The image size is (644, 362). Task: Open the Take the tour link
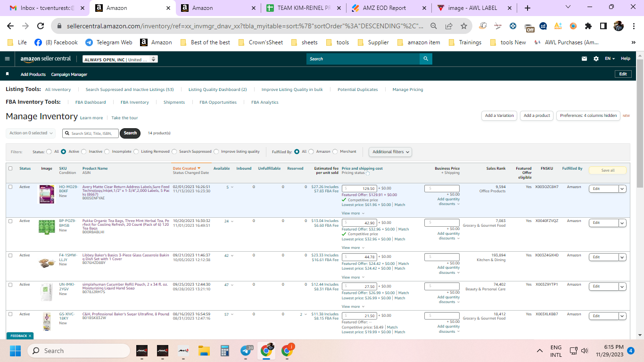click(124, 118)
